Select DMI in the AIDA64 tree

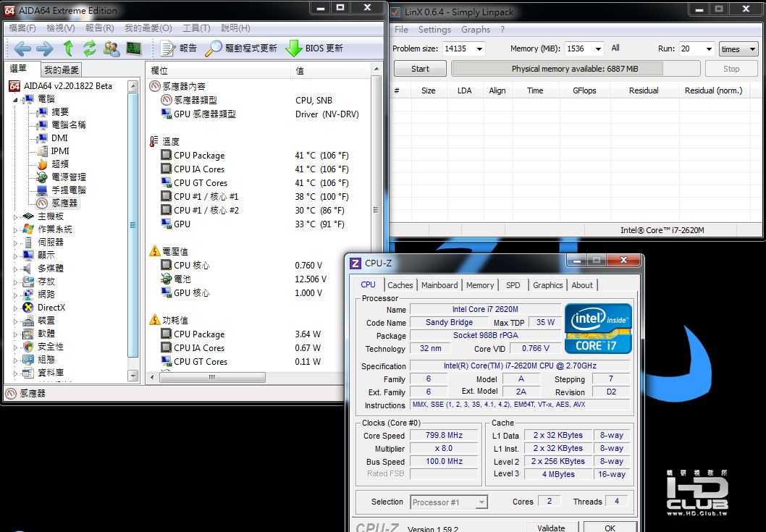coord(59,138)
